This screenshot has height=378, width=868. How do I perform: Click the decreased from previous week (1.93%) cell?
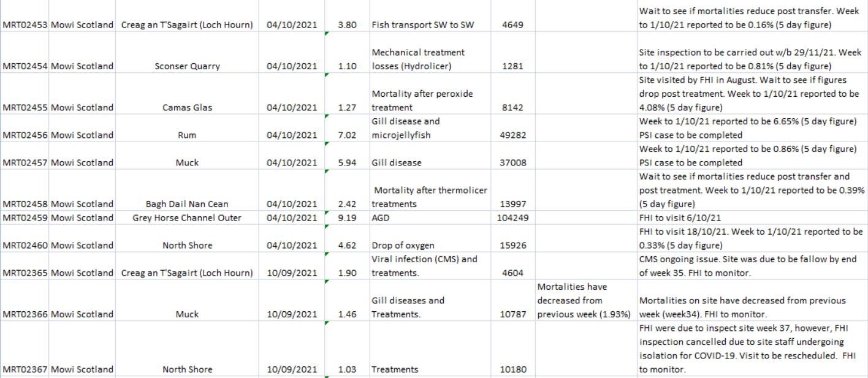coord(584,300)
